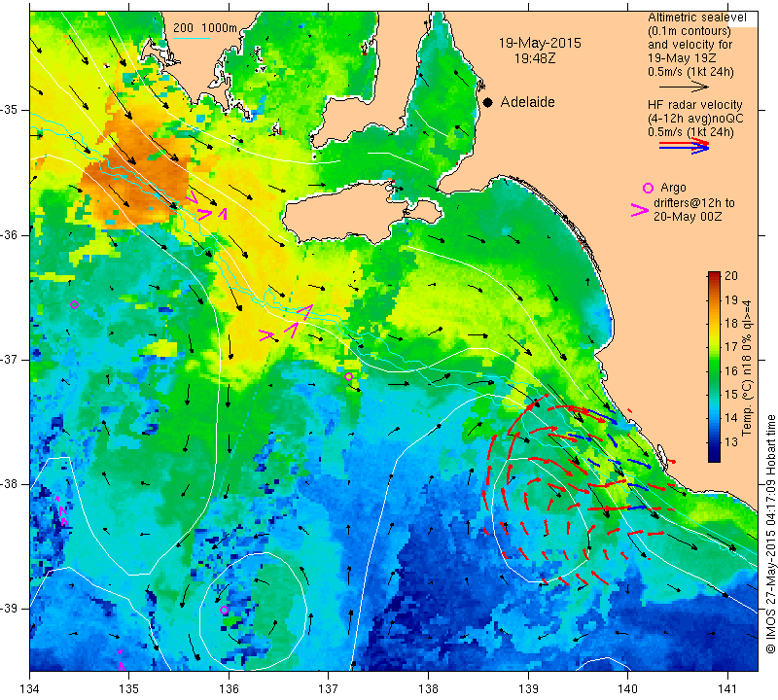Click the longitude label 138
Screen dimensions: 778x700
(x=428, y=689)
